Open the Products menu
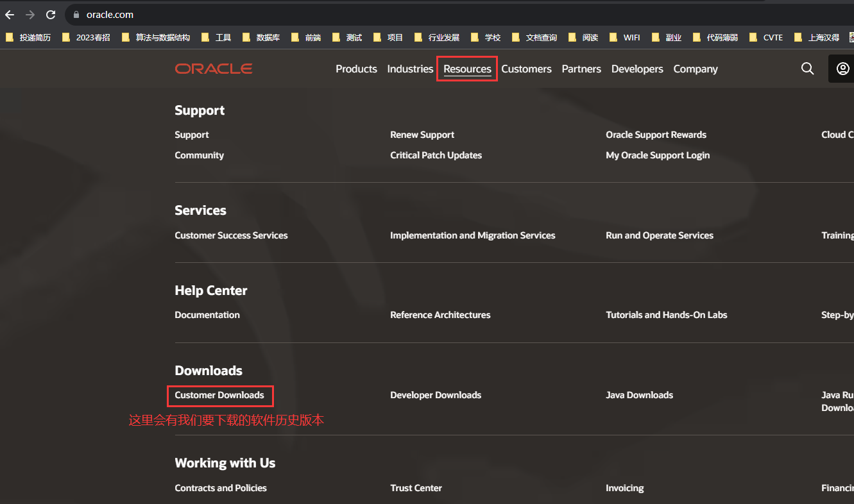 (x=356, y=69)
